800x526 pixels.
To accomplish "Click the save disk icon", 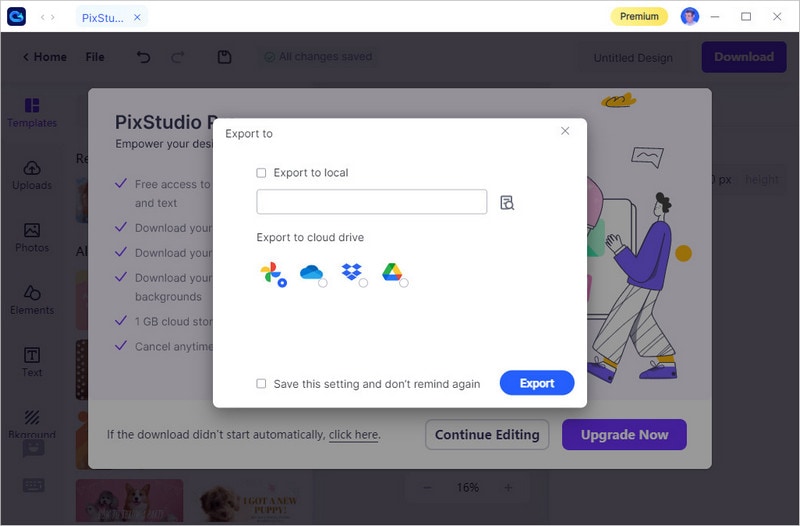I will coord(224,57).
